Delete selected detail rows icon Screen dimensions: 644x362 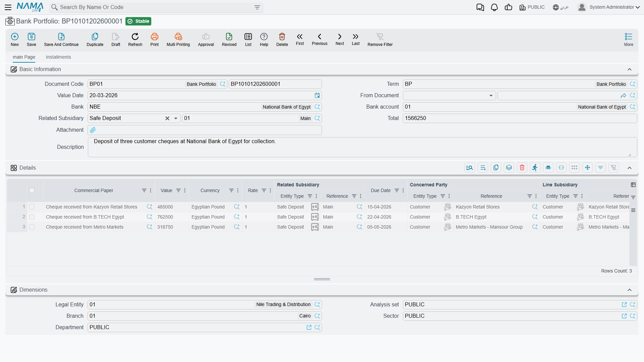click(x=522, y=168)
